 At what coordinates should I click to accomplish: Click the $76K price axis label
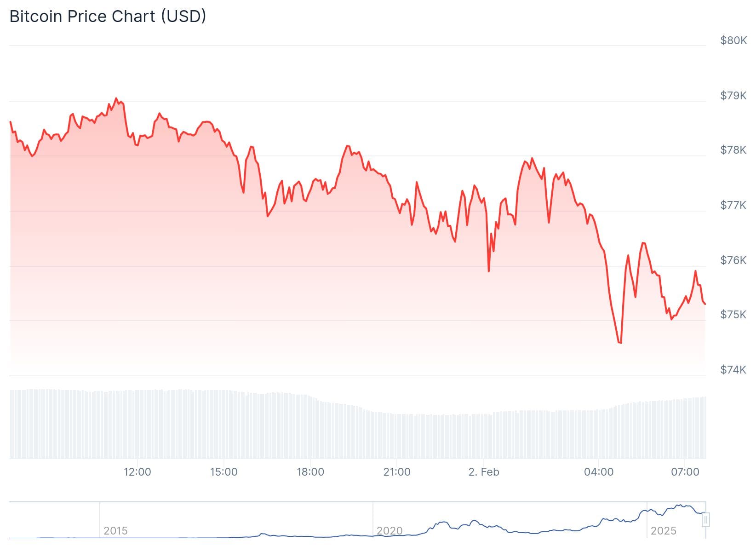pyautogui.click(x=733, y=260)
